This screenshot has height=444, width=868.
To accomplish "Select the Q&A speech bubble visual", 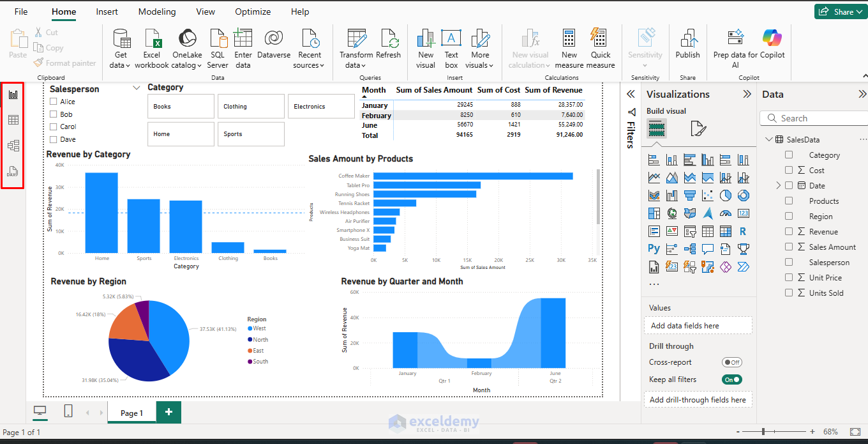I will (x=708, y=249).
